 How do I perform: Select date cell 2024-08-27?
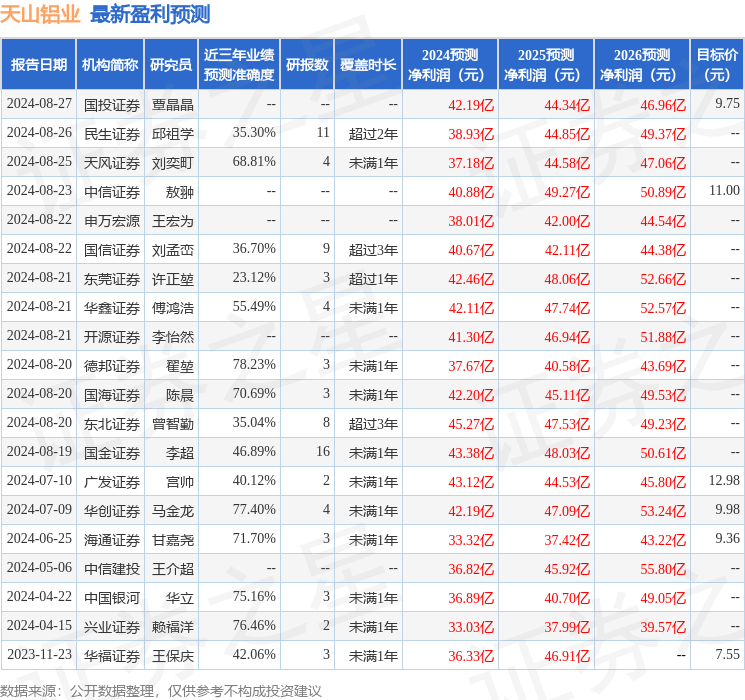[39, 104]
